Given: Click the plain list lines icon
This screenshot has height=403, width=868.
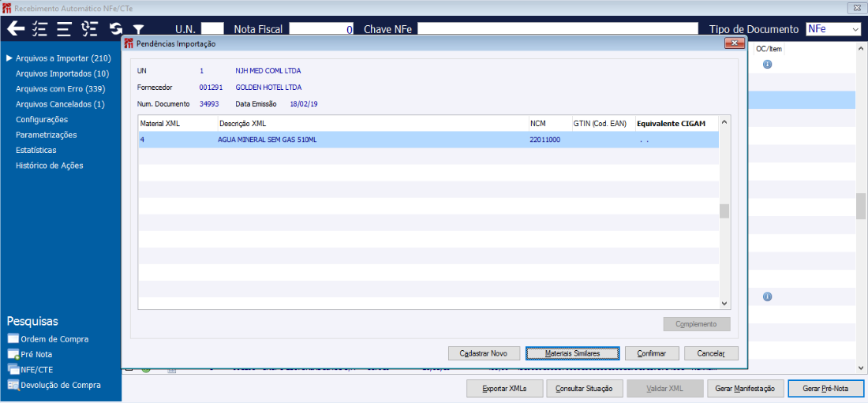Looking at the screenshot, I should point(64,28).
